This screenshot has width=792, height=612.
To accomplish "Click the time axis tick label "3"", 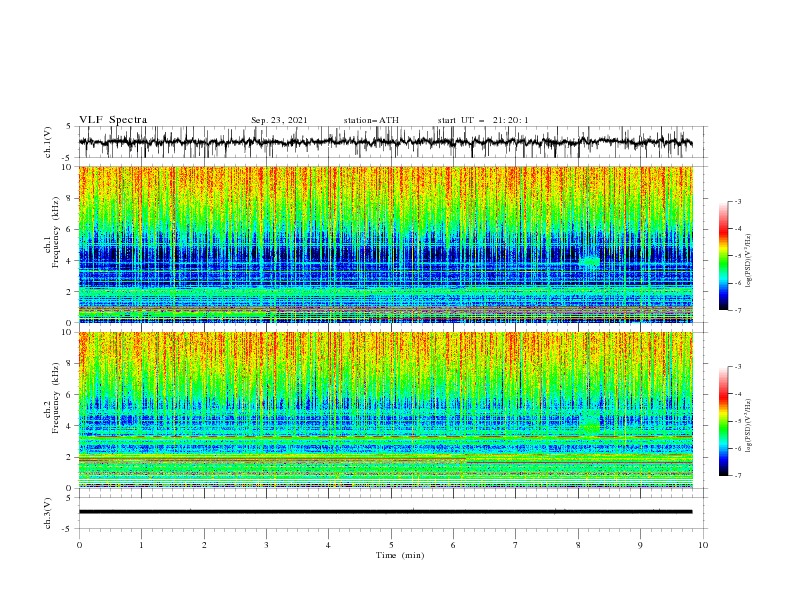I will [x=266, y=545].
